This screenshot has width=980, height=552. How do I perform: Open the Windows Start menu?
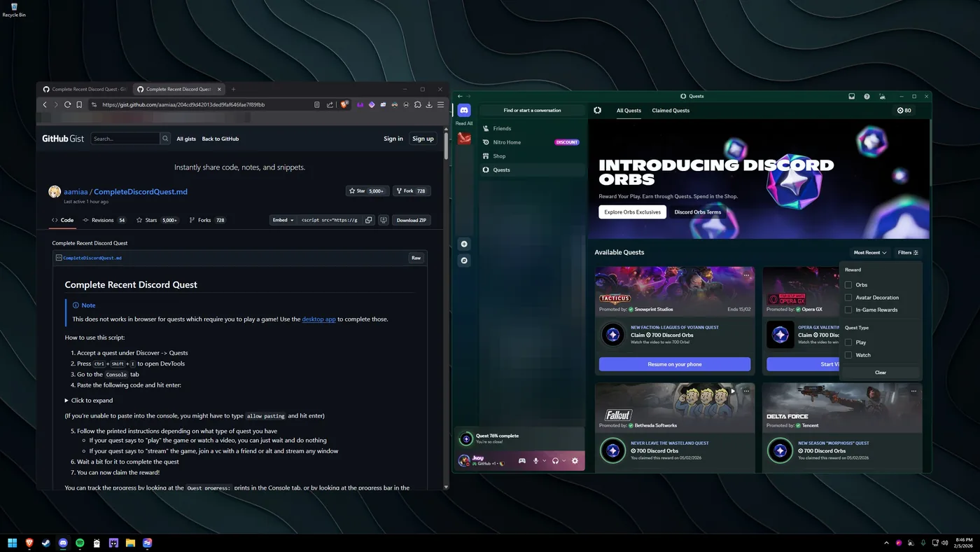[x=12, y=543]
